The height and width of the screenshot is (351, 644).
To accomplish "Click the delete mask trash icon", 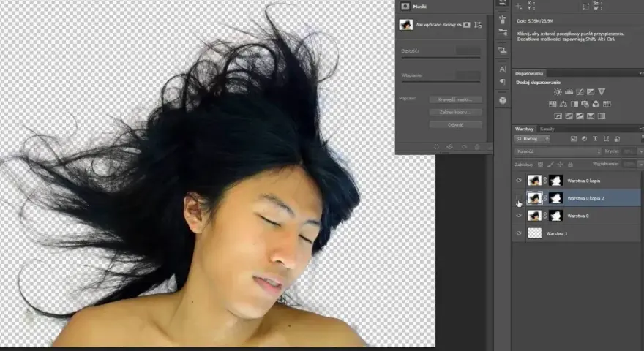I will click(477, 147).
